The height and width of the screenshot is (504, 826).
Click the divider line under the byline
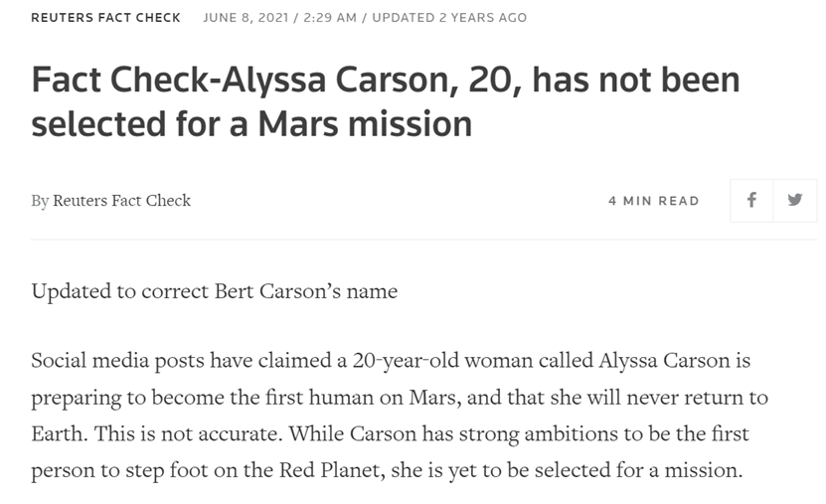tap(424, 240)
